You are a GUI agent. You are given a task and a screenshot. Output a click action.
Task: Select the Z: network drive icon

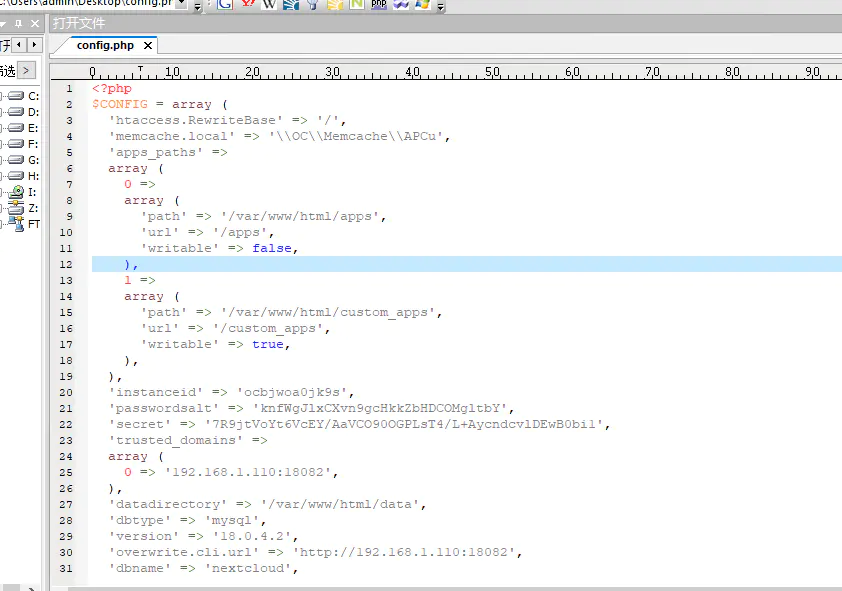pyautogui.click(x=17, y=208)
